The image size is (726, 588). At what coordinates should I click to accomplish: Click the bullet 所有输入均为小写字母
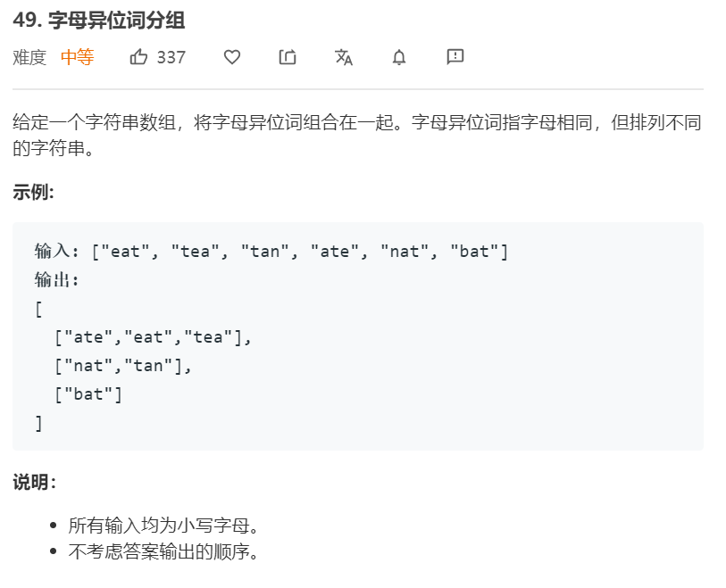coord(166,526)
